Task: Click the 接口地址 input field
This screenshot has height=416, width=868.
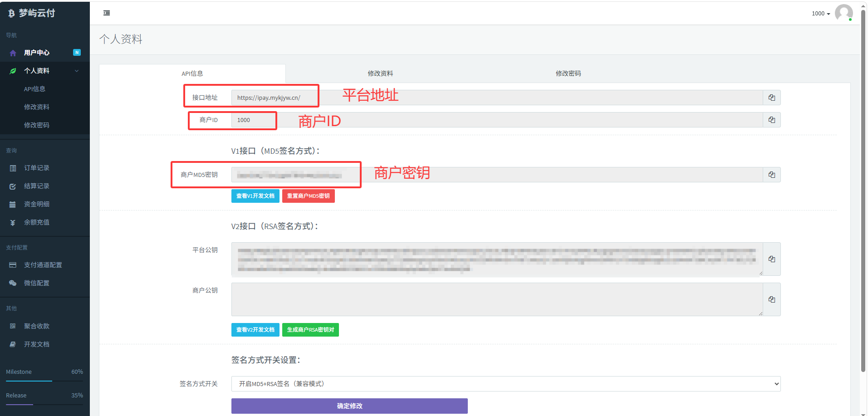Action: tap(497, 98)
